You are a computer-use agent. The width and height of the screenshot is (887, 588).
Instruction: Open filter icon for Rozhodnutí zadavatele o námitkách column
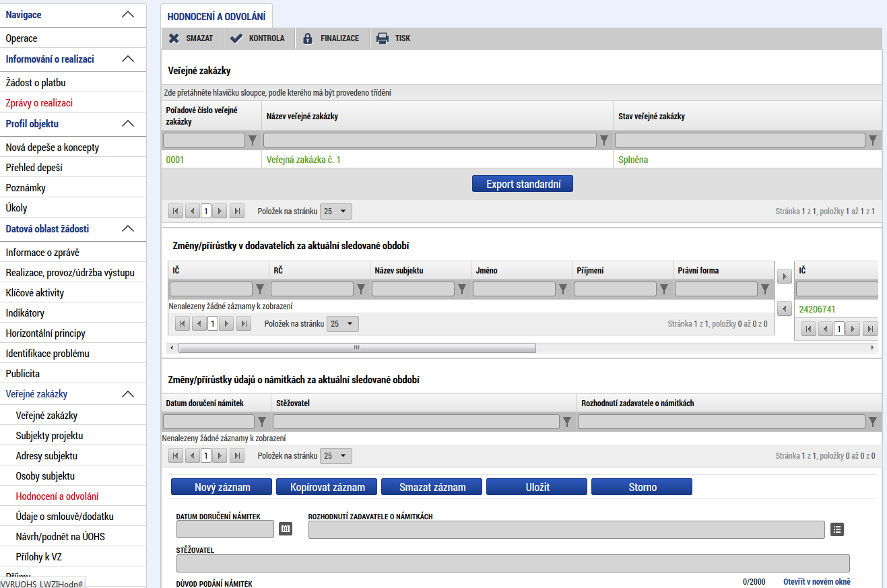tap(873, 422)
